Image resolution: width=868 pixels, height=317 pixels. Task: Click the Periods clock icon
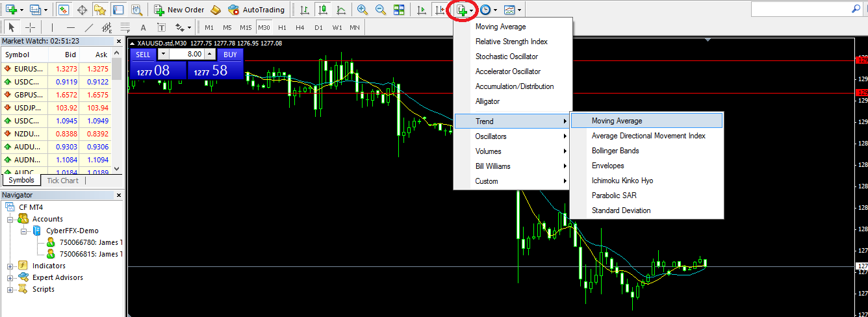(485, 10)
